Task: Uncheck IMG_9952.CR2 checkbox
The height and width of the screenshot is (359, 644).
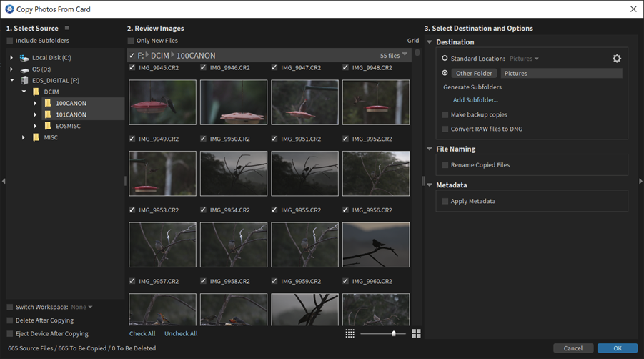Action: coord(345,139)
